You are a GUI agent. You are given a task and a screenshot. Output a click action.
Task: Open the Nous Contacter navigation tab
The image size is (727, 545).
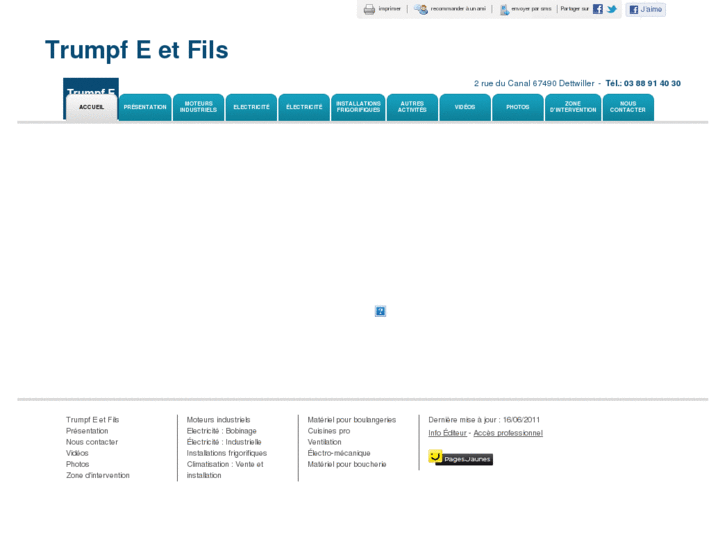[x=628, y=107]
